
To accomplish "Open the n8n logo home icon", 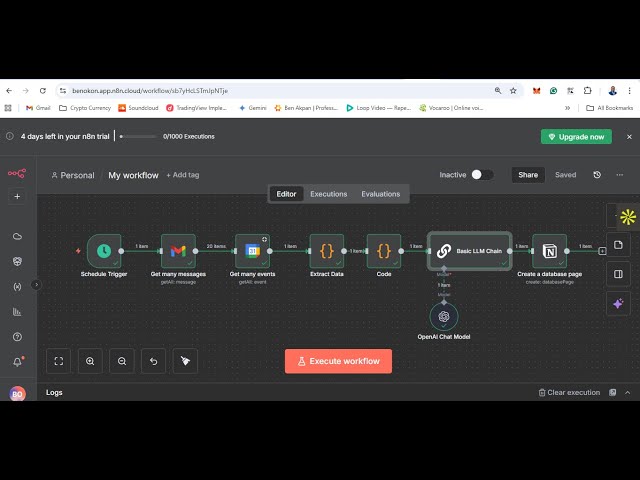I will click(x=17, y=173).
